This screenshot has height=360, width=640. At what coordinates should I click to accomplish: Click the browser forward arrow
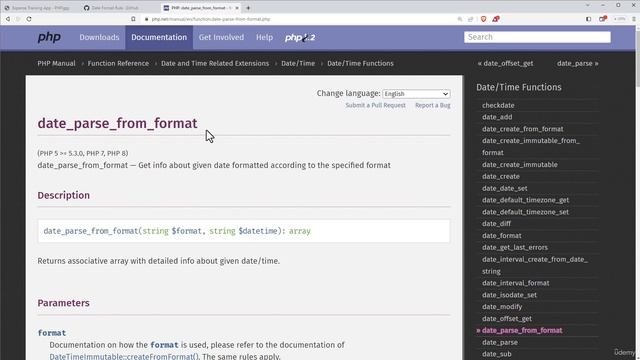(x=18, y=19)
